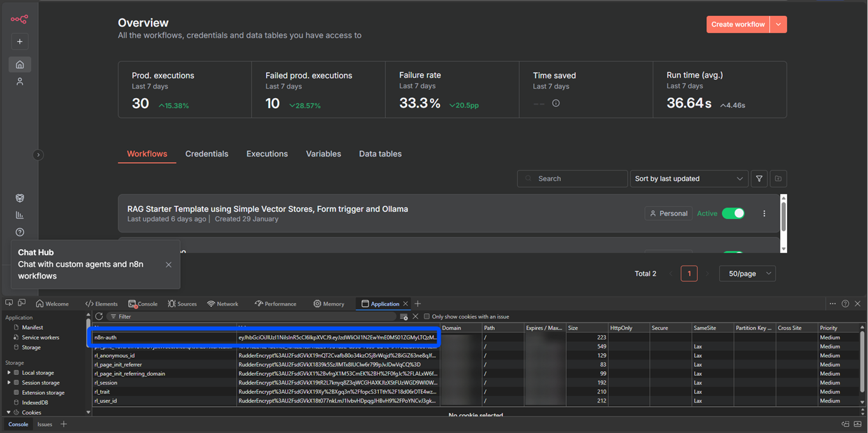Open the 'Sort by last updated' dropdown
The image size is (868, 433).
(x=688, y=179)
